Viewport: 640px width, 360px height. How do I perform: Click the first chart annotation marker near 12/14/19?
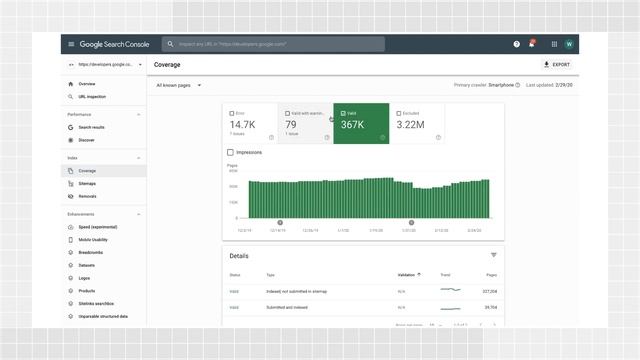(280, 223)
